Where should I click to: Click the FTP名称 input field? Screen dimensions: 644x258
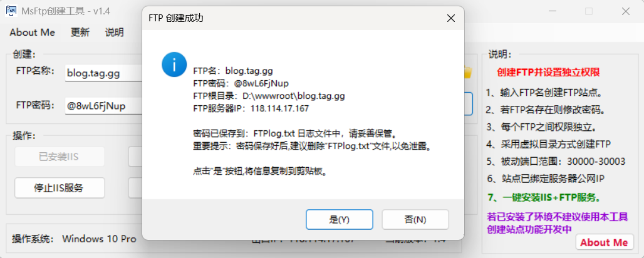[x=103, y=73]
